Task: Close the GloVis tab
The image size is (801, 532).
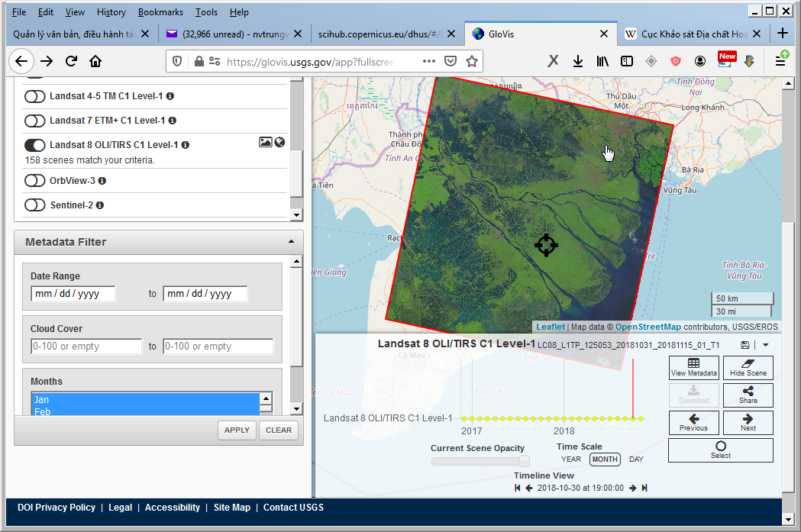Action: click(604, 34)
